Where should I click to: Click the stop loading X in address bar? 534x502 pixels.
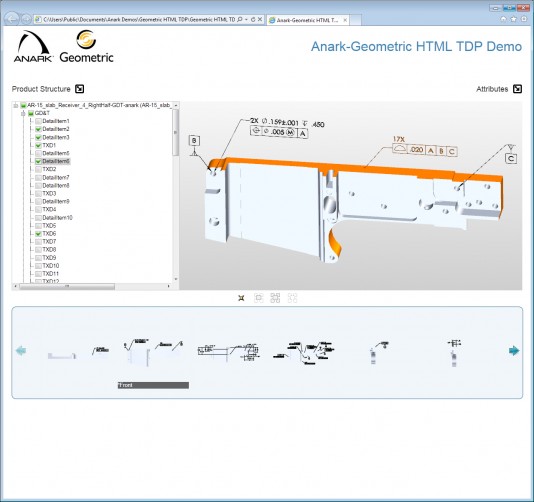click(x=260, y=20)
